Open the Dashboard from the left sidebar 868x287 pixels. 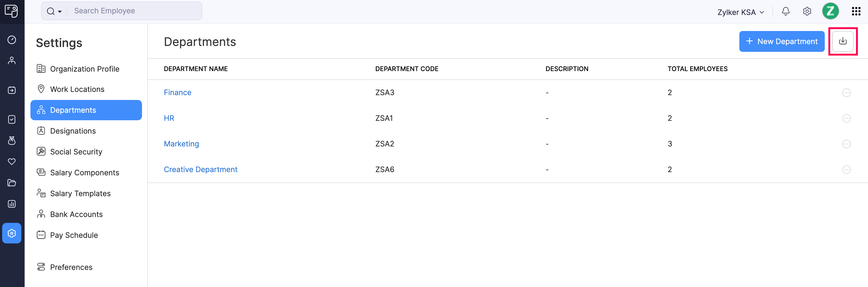pos(12,40)
